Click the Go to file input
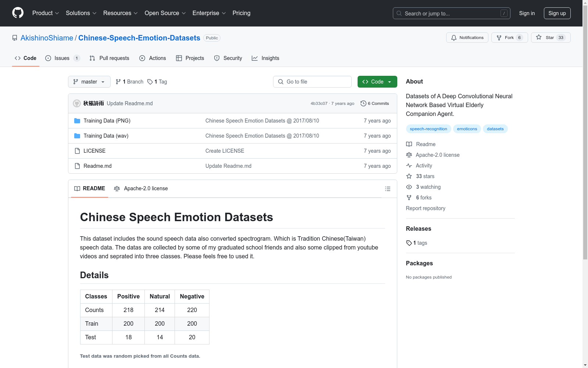 312,82
